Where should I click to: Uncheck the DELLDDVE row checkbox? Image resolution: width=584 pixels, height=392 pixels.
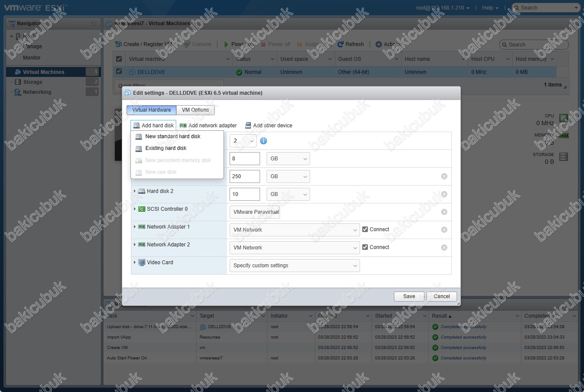click(119, 72)
